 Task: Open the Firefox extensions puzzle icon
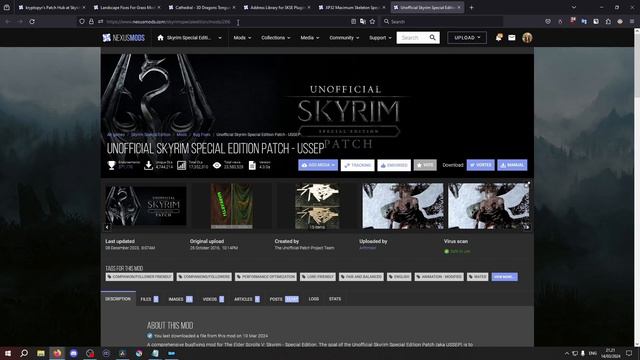(608, 21)
